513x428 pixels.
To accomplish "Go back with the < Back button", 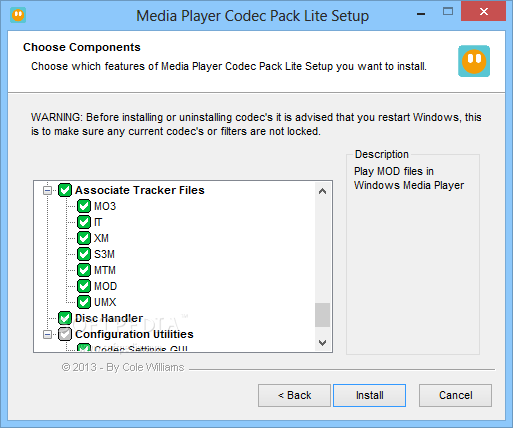I will click(294, 395).
